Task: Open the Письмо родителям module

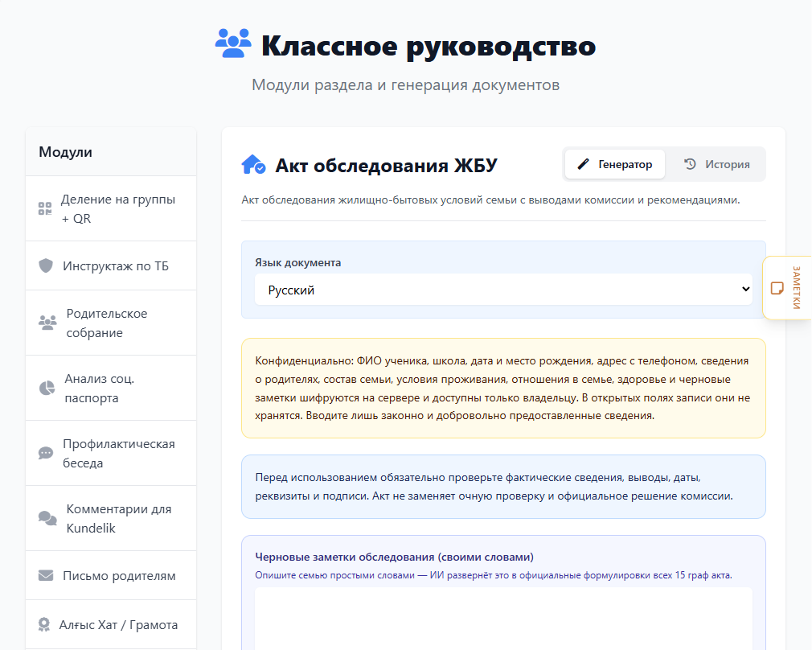Action: pos(111,575)
